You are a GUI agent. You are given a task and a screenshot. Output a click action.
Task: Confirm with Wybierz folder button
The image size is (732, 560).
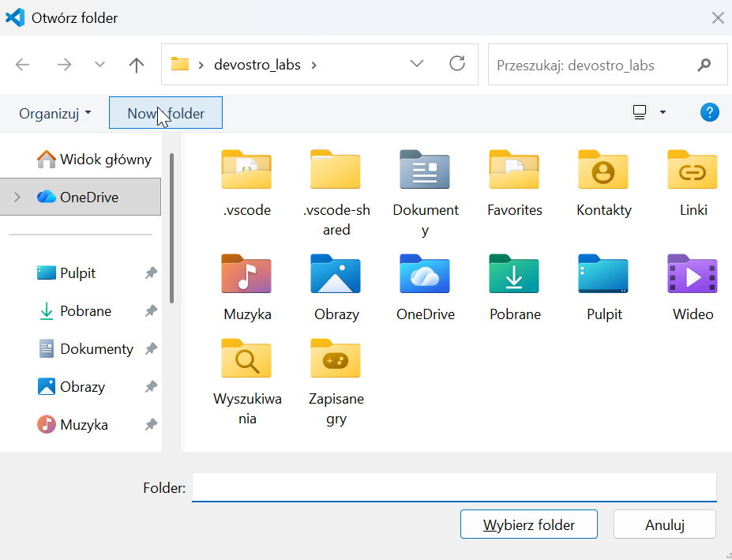(528, 524)
